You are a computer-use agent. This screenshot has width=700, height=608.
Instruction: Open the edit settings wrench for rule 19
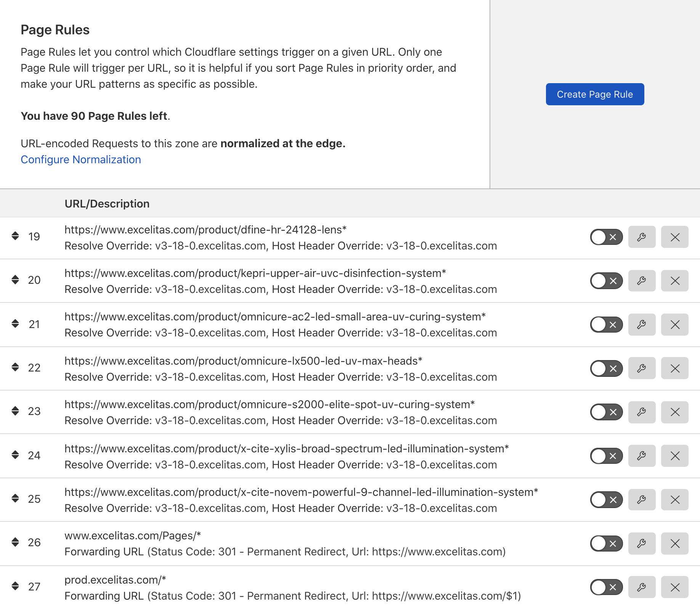point(642,237)
